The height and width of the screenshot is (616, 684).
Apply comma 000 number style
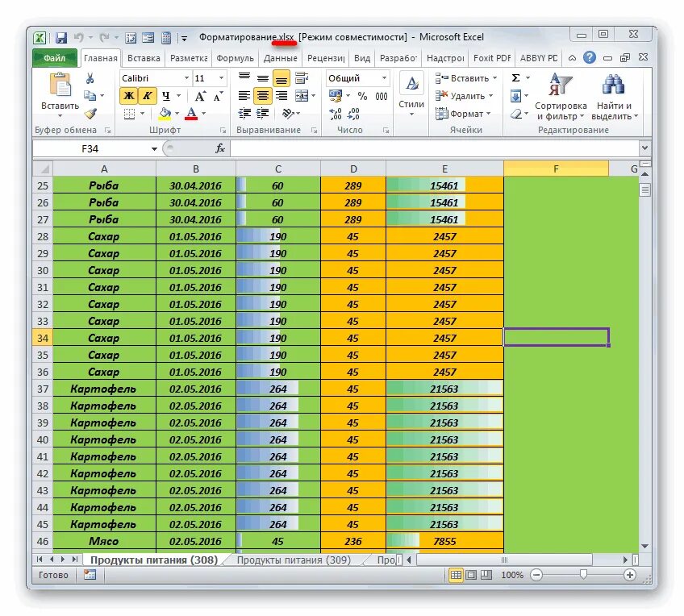point(382,96)
